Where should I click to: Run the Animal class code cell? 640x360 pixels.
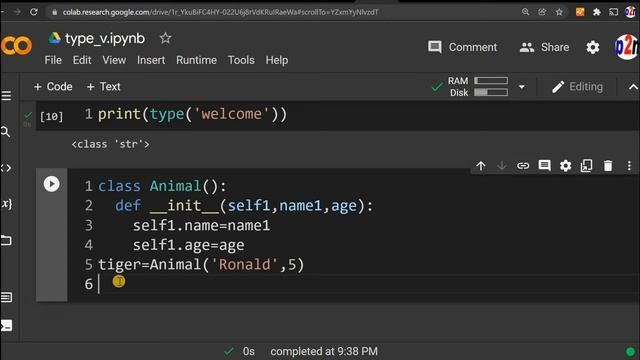pyautogui.click(x=51, y=184)
